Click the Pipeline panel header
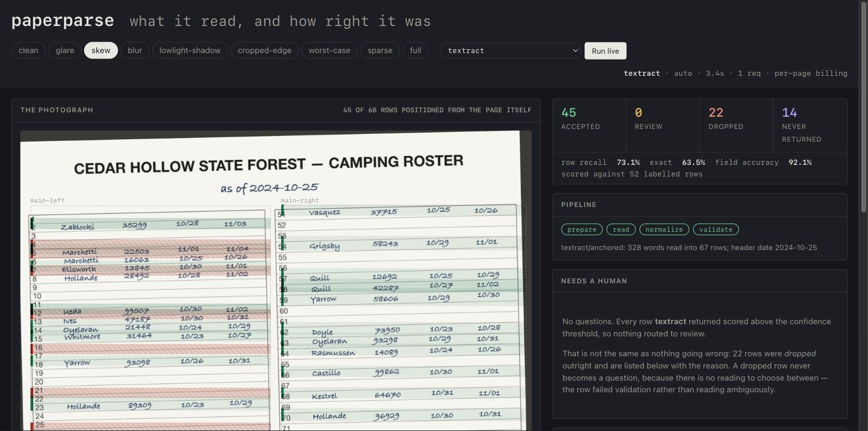 point(700,205)
